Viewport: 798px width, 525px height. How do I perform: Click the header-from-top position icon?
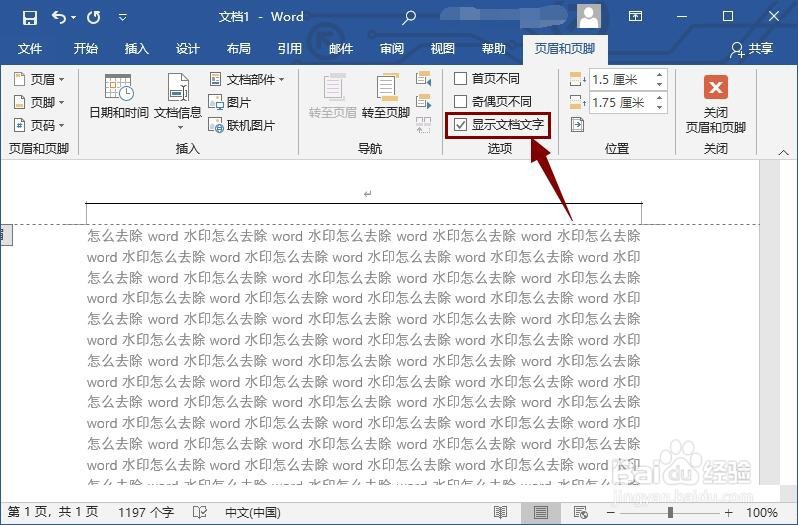coord(577,79)
